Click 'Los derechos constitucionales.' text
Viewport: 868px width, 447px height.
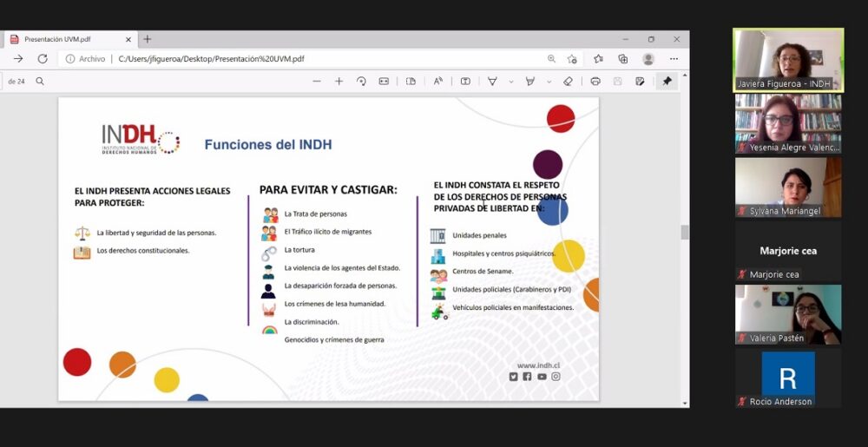click(143, 251)
